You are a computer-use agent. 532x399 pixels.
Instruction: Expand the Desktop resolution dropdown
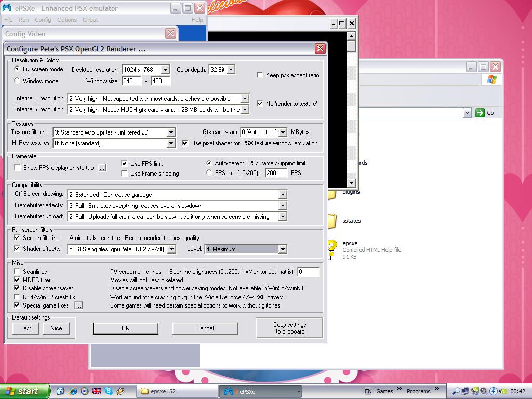(x=165, y=70)
